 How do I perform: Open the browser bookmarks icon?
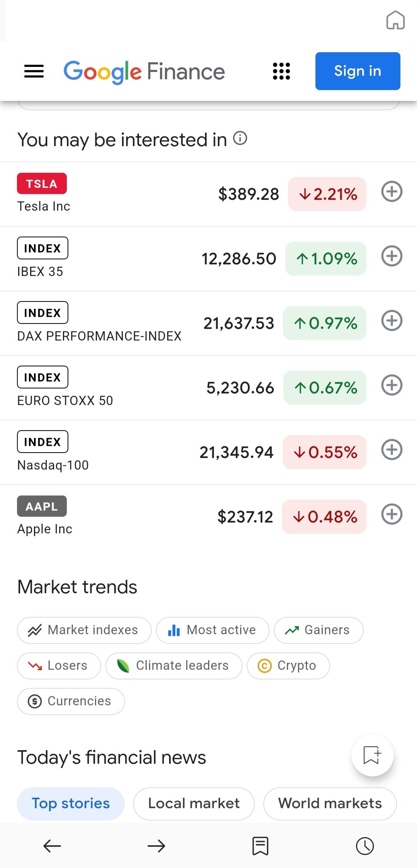260,846
